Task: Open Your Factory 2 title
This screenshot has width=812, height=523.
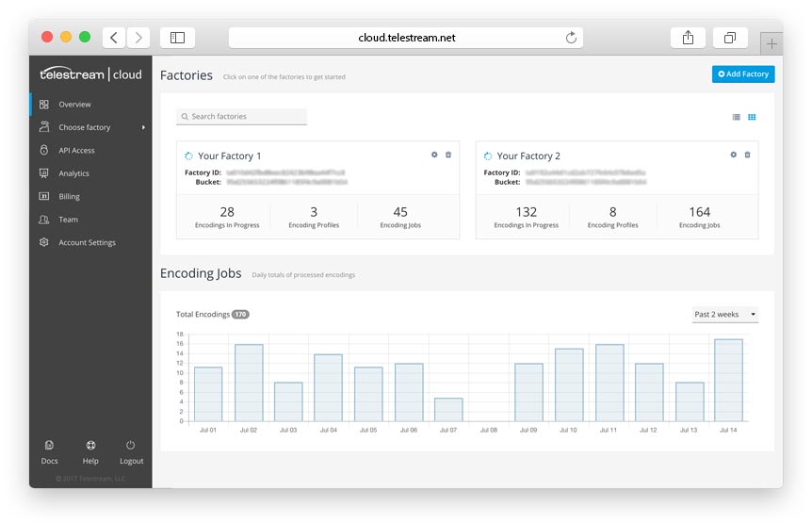Action: tap(528, 155)
